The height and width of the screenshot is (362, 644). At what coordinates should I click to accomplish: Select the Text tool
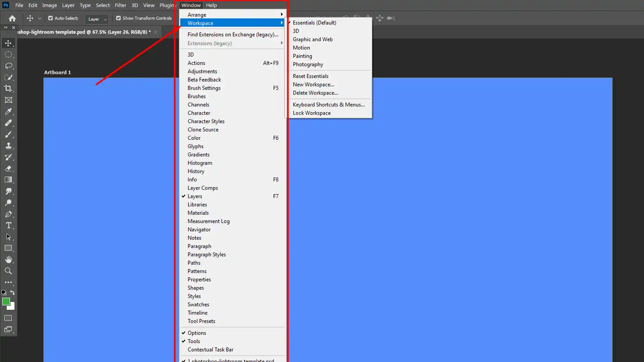8,226
